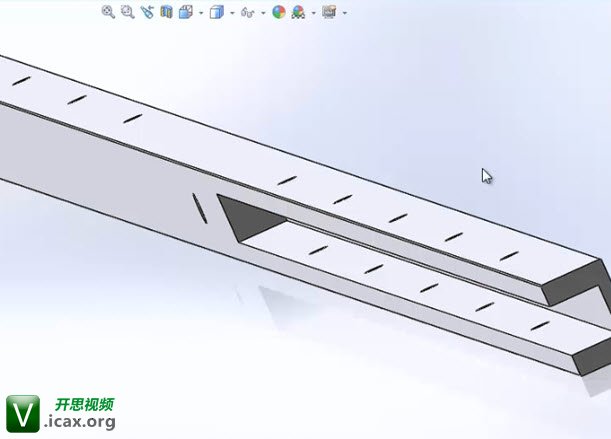Image resolution: width=611 pixels, height=439 pixels.
Task: Click the Zoom to Fit magnifier icon
Action: (x=108, y=12)
